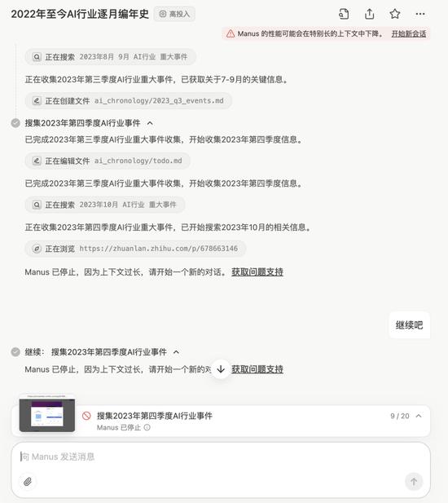Expand the 9 / 20 task progress panel
This screenshot has height=503, width=448.
(x=419, y=416)
